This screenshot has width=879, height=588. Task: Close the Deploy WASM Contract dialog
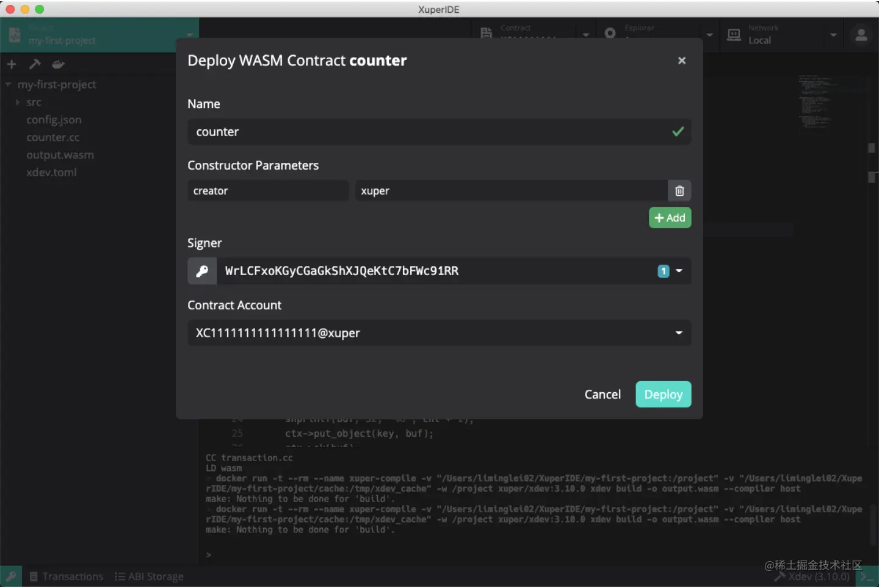click(x=682, y=60)
